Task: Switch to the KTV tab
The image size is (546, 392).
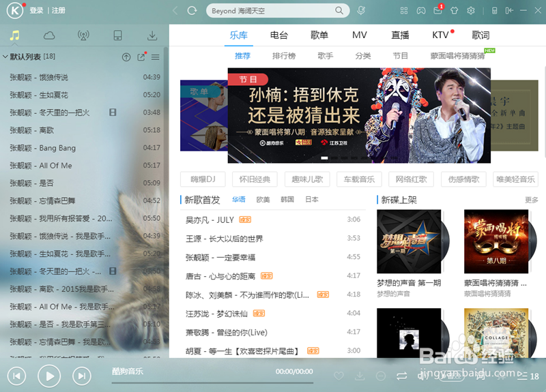Action: tap(440, 35)
